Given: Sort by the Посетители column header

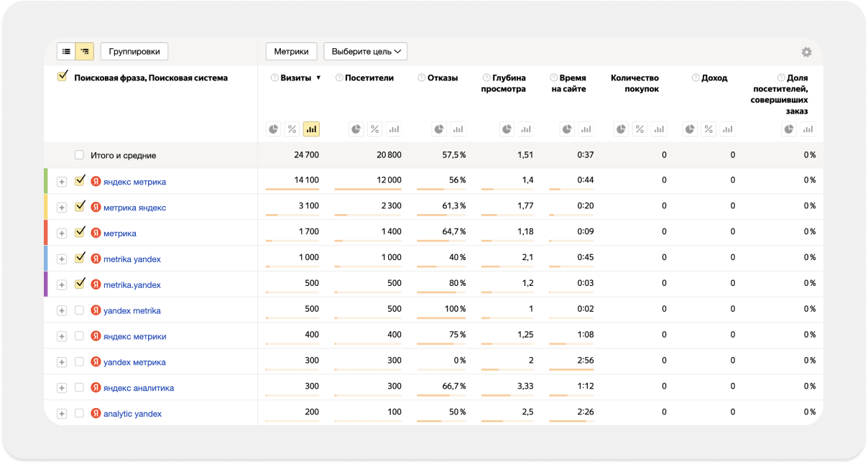Looking at the screenshot, I should pyautogui.click(x=369, y=78).
